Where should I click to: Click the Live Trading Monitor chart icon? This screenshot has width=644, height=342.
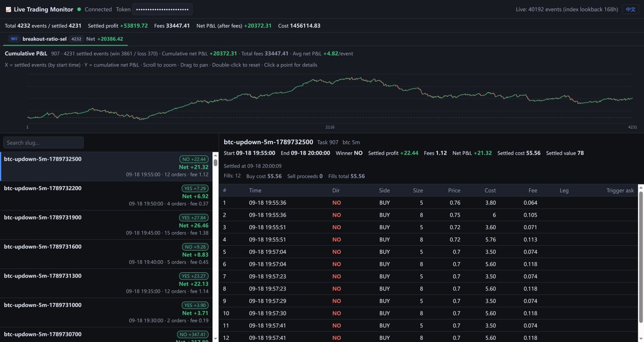pyautogui.click(x=9, y=10)
